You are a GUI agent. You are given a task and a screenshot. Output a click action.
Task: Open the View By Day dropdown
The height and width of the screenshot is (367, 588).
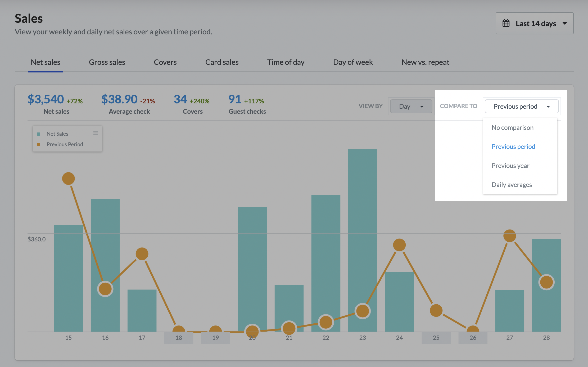click(x=411, y=106)
